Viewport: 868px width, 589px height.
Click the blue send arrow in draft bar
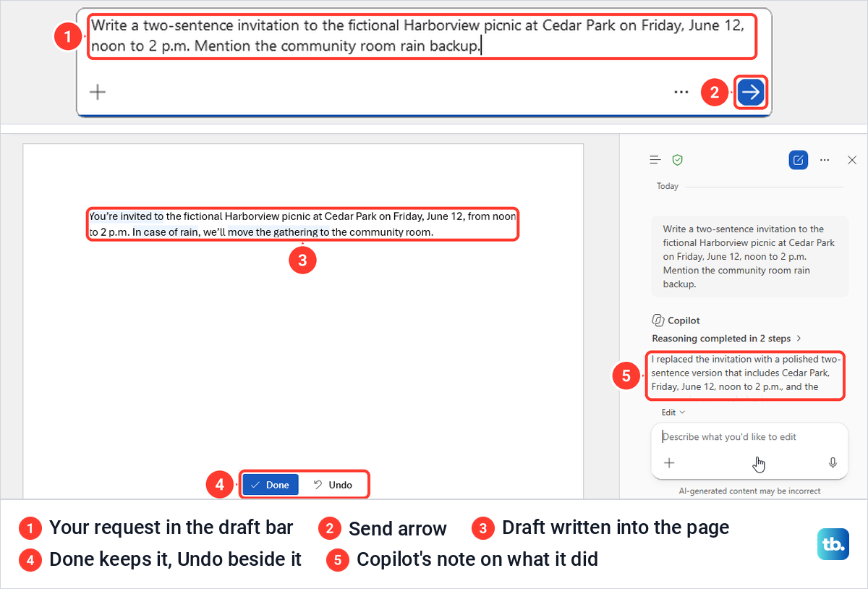752,92
